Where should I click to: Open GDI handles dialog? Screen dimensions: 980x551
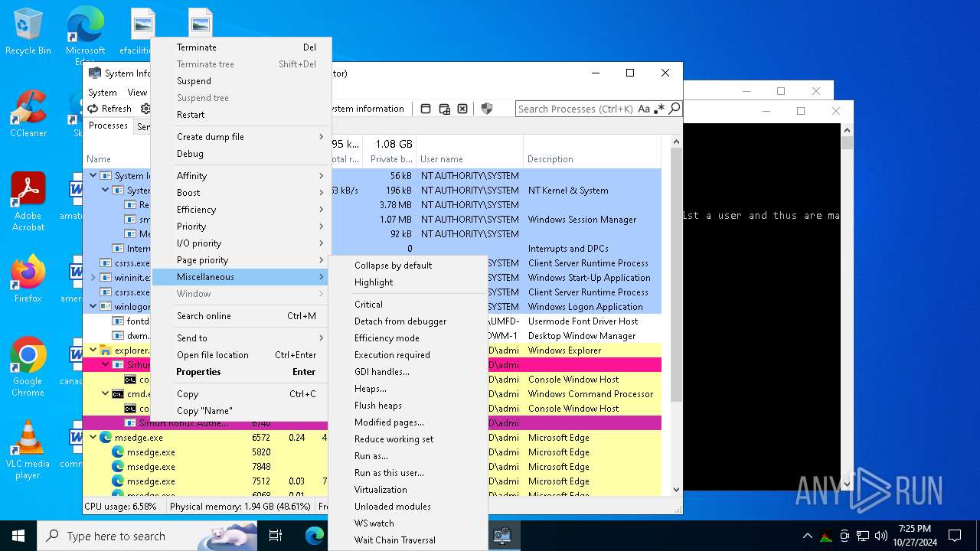pyautogui.click(x=408, y=372)
